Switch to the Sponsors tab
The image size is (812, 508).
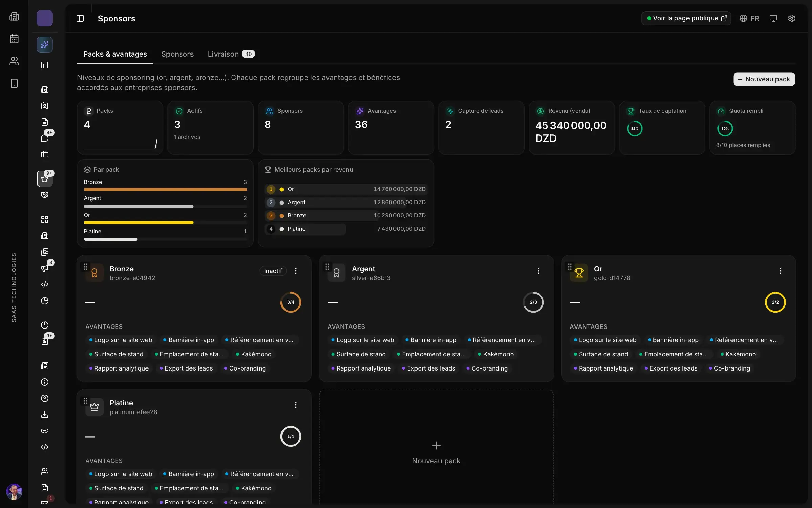[x=177, y=54]
